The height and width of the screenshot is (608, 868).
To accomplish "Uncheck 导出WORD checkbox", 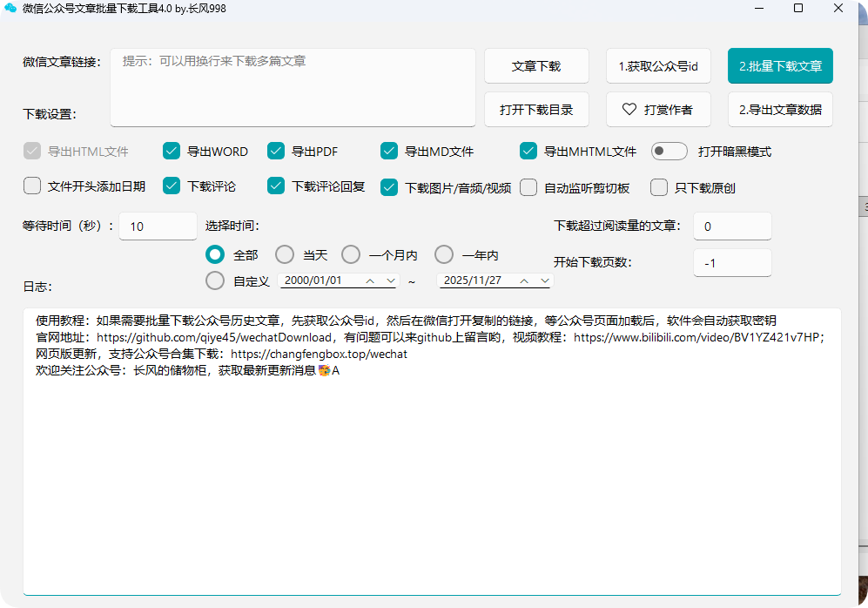I will click(x=172, y=152).
